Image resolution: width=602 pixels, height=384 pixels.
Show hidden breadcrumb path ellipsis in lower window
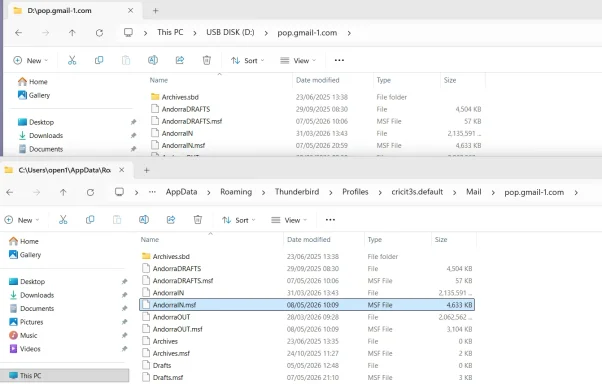pyautogui.click(x=152, y=192)
